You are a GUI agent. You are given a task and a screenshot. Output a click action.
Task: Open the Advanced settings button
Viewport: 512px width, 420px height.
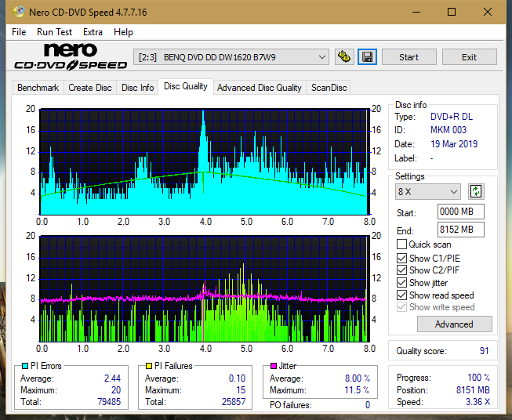point(454,324)
